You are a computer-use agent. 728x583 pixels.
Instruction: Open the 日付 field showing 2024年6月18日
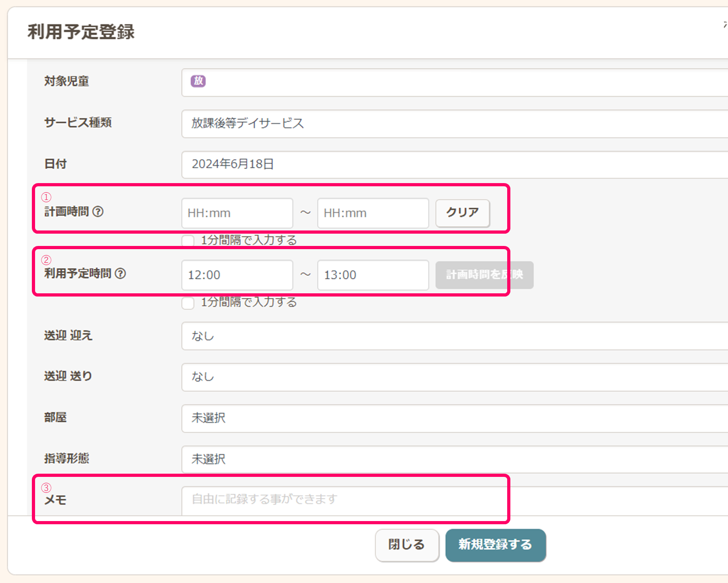454,164
